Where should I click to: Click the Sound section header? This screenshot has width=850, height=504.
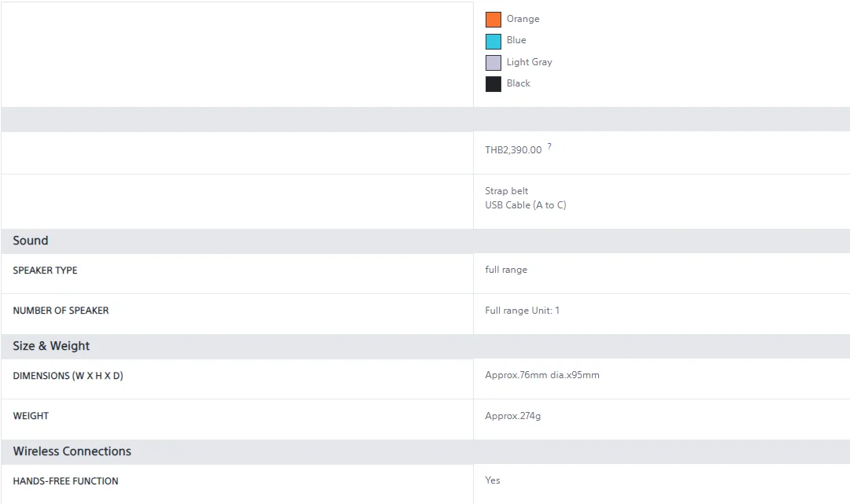pyautogui.click(x=31, y=241)
